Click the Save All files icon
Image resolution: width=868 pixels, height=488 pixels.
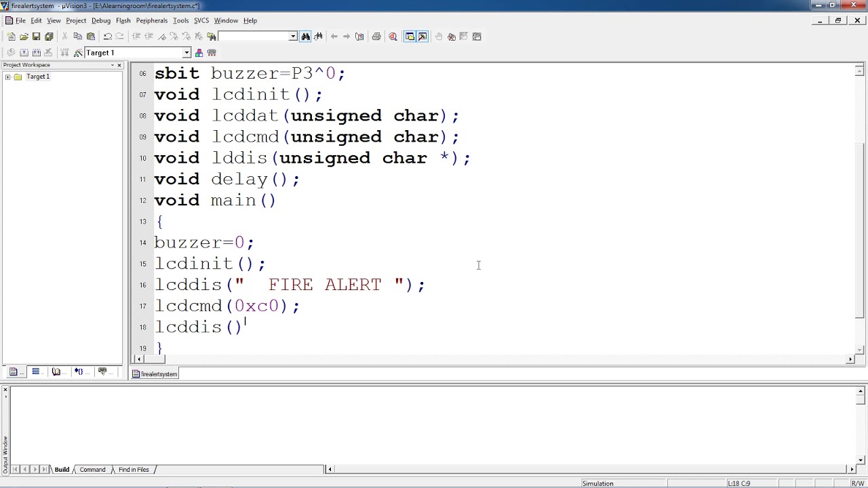[49, 37]
